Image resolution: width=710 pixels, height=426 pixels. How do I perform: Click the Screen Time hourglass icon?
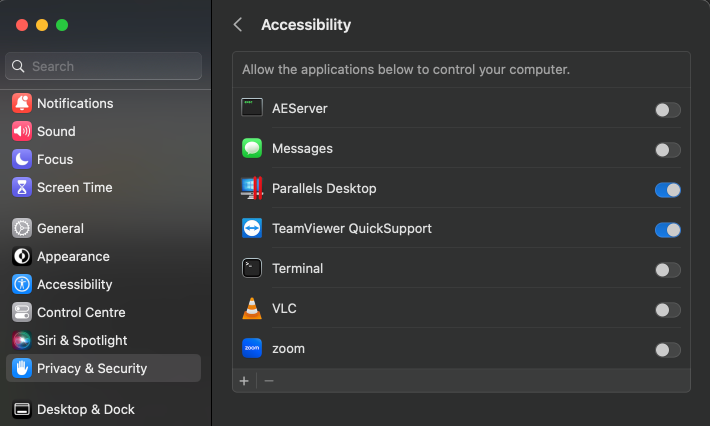click(22, 187)
